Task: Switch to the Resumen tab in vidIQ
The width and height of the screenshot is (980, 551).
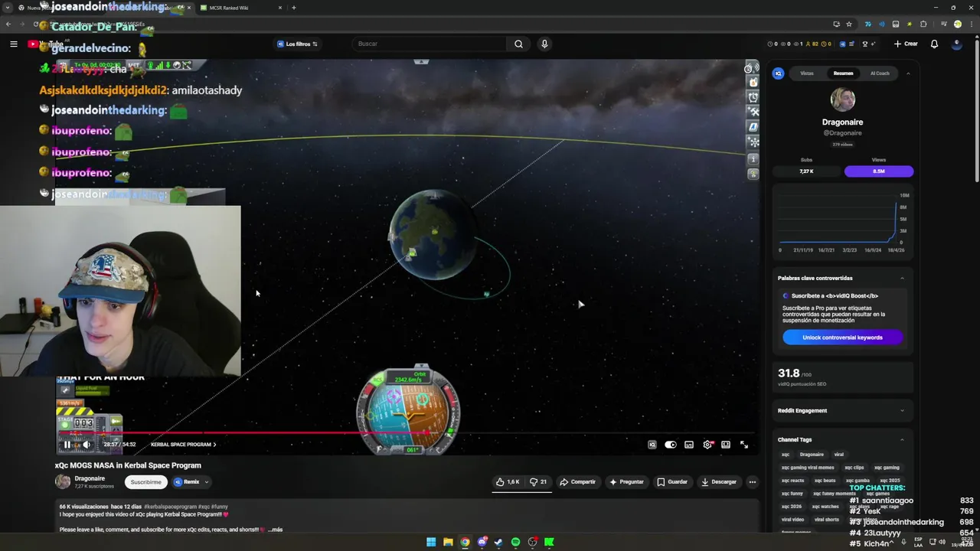Action: coord(843,73)
